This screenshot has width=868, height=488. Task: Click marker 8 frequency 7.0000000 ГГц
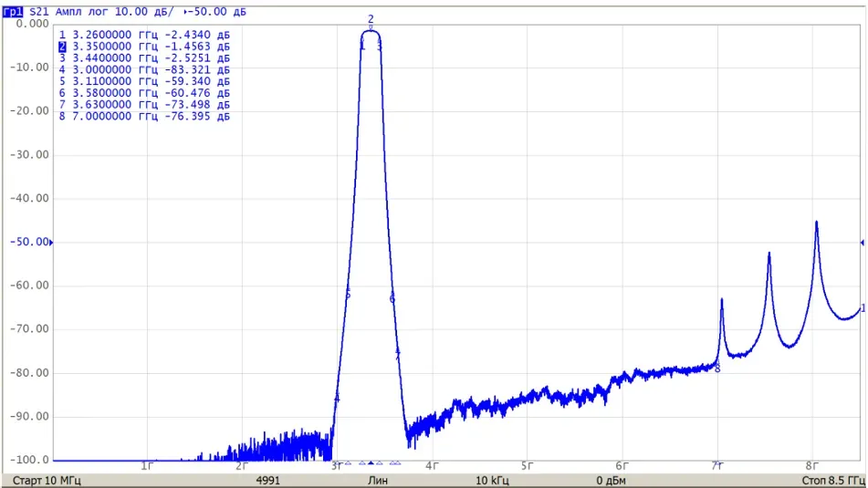(115, 116)
